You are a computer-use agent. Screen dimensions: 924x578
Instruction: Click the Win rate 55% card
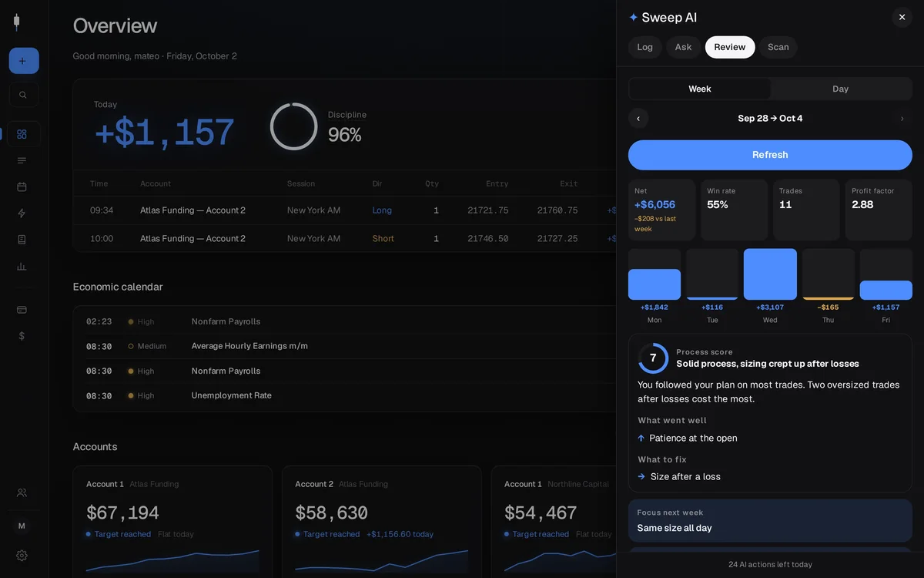pyautogui.click(x=734, y=210)
